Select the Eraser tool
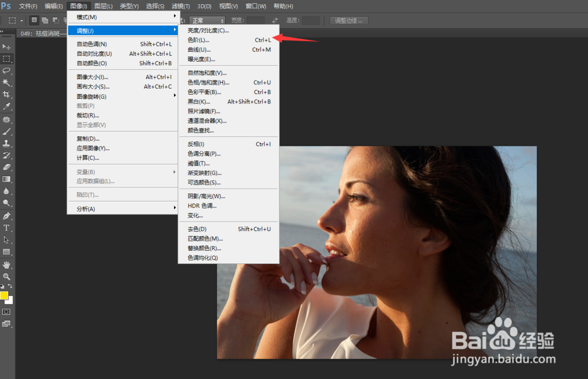 tap(6, 167)
